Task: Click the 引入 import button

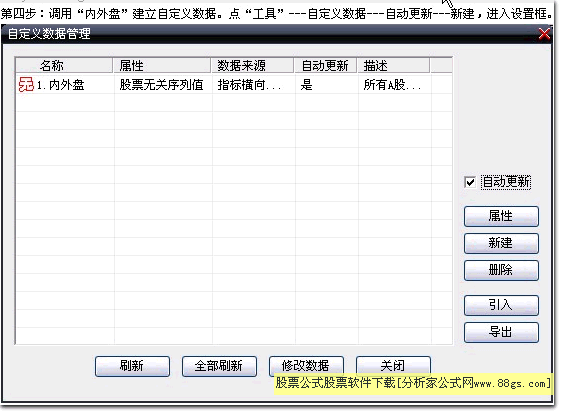Action: [501, 305]
